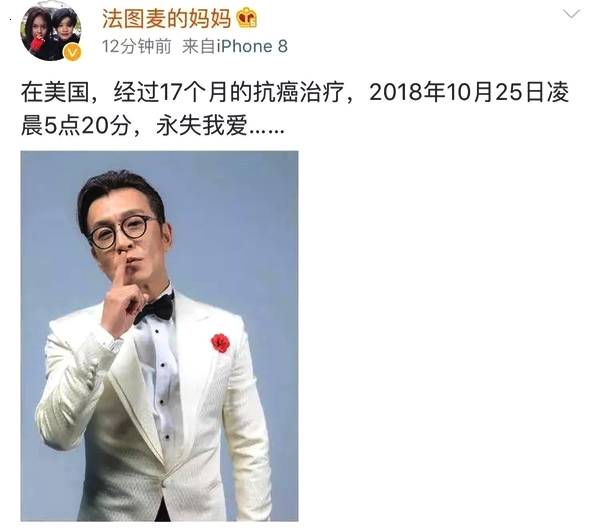
Task: Click the 来自iPhone 8 source label
Action: [235, 47]
